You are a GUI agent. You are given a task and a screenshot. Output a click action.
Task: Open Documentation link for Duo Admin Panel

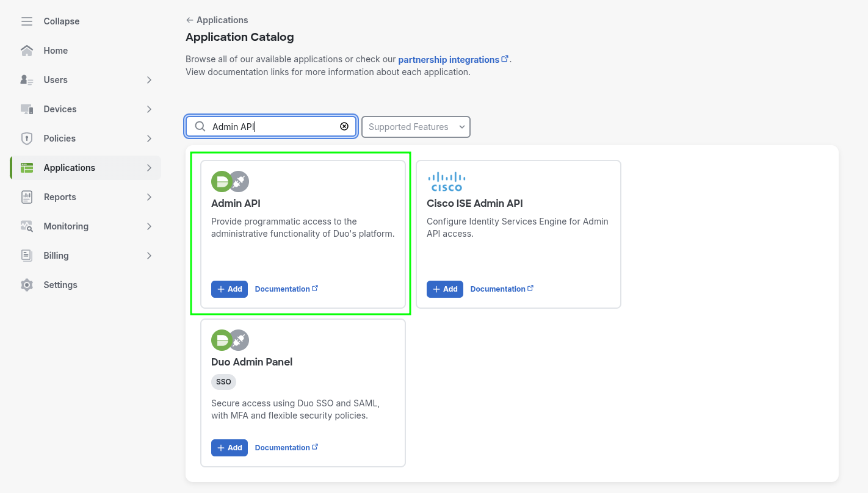point(286,448)
